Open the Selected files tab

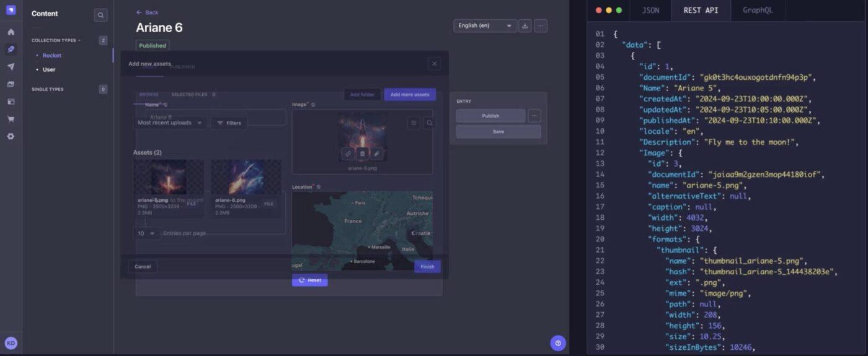click(x=193, y=95)
